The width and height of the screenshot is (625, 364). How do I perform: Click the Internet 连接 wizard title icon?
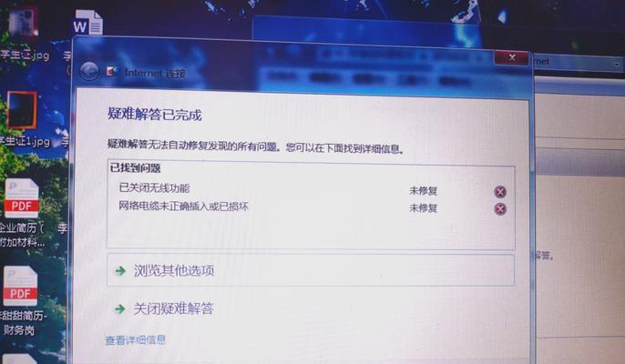coord(113,72)
